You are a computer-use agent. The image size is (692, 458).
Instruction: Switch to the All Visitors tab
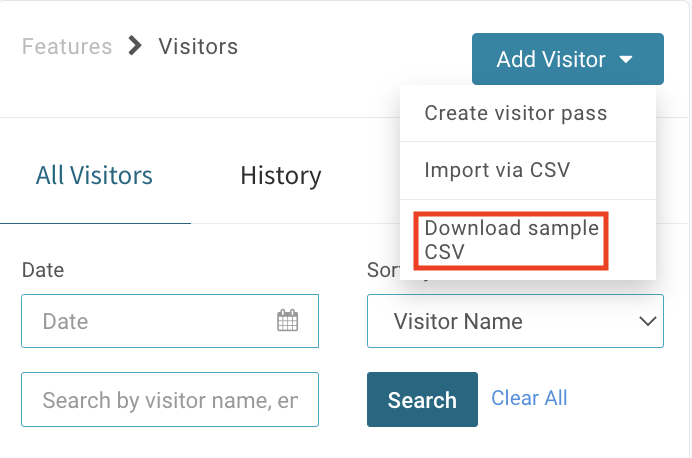tap(94, 175)
